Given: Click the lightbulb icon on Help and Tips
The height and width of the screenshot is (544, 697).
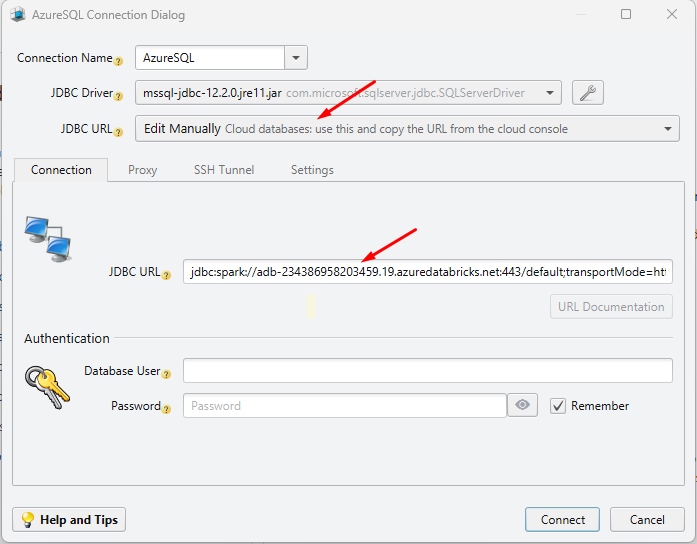Looking at the screenshot, I should 28,520.
